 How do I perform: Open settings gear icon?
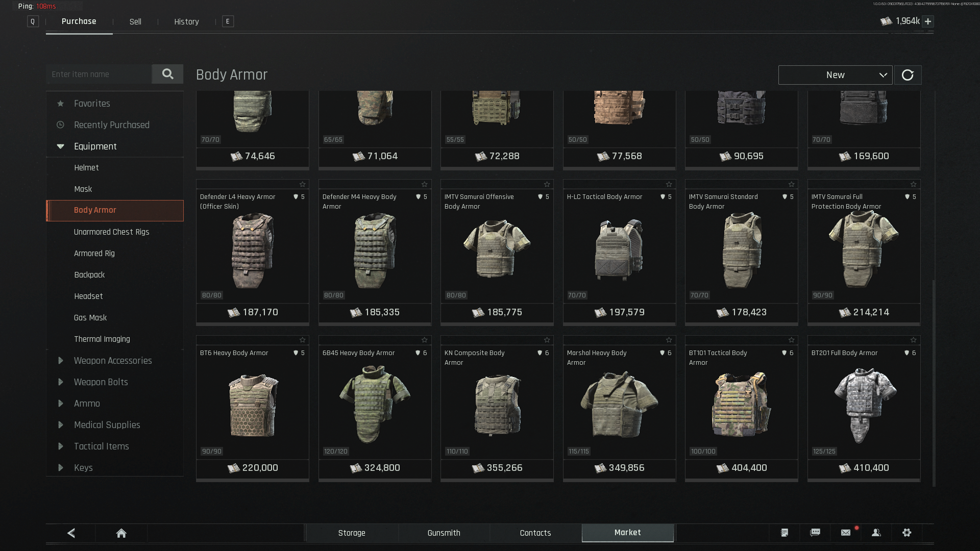click(x=907, y=533)
